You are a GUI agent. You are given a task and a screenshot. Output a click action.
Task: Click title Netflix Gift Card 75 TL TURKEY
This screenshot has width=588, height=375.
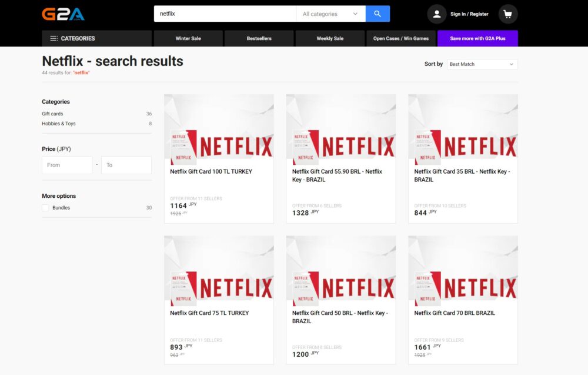[209, 313]
